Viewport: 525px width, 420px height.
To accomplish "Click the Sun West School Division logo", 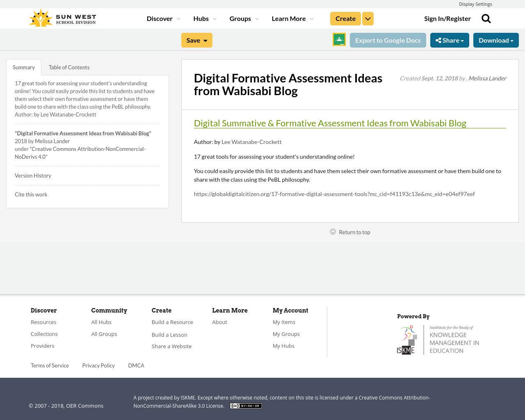I will [62, 17].
